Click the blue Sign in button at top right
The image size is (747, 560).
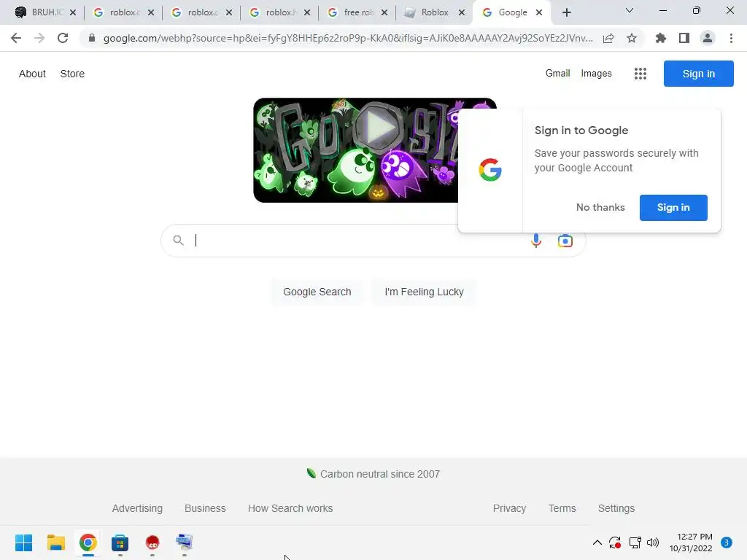698,74
